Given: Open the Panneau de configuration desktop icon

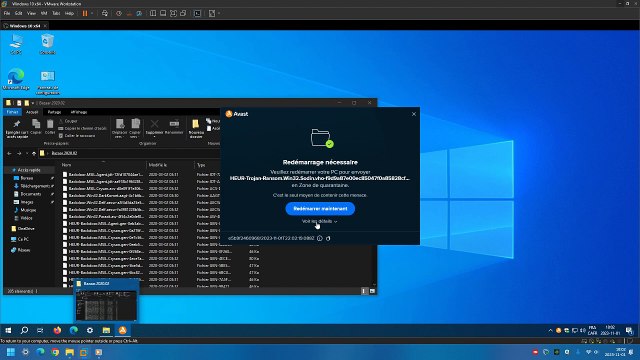Looking at the screenshot, I should click(x=47, y=83).
